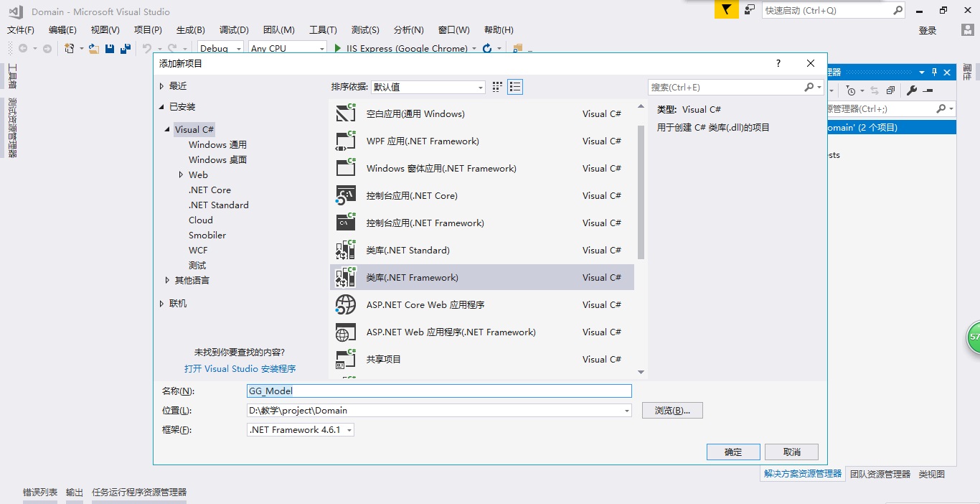980x504 pixels.
Task: Click the New Project toolbar icon
Action: coord(70,48)
